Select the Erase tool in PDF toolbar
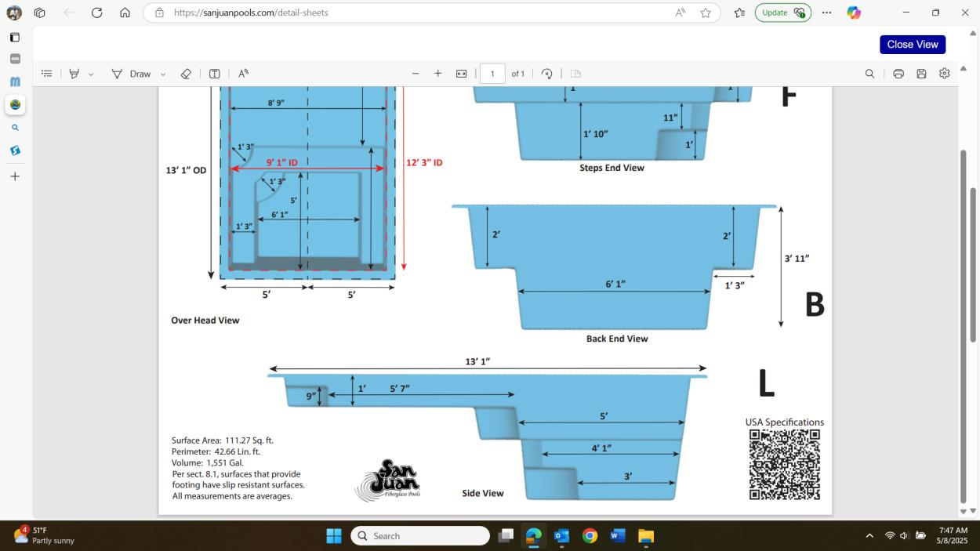 186,74
